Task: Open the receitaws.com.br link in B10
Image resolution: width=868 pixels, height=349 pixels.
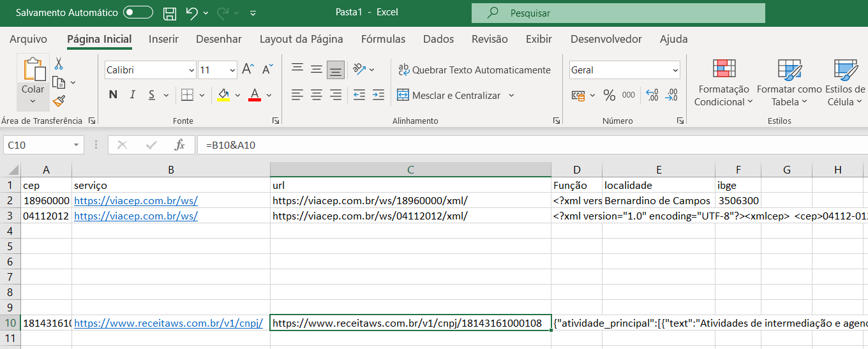Action: (x=168, y=323)
